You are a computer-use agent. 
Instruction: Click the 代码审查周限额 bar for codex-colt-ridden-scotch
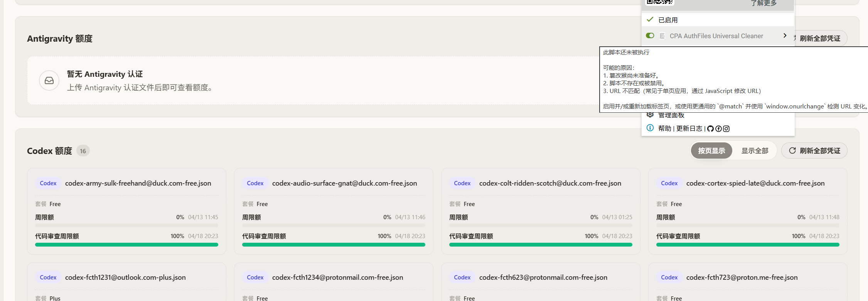541,245
